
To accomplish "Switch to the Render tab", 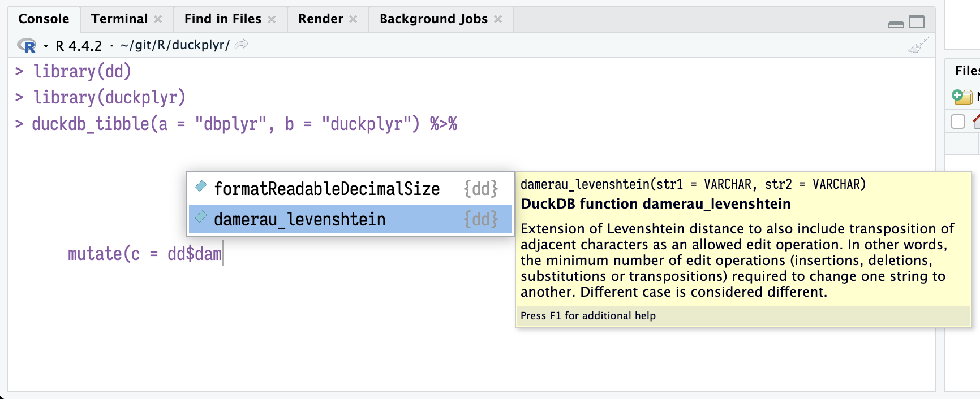I will [320, 19].
